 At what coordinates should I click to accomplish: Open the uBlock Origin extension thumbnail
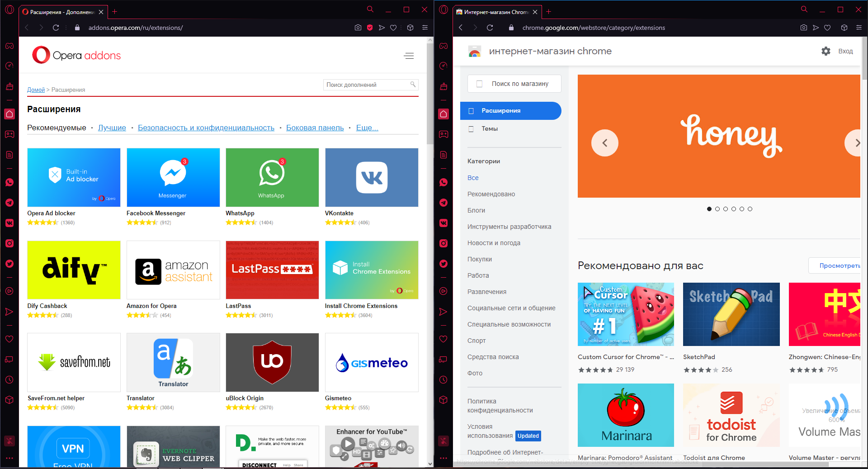[x=272, y=362]
